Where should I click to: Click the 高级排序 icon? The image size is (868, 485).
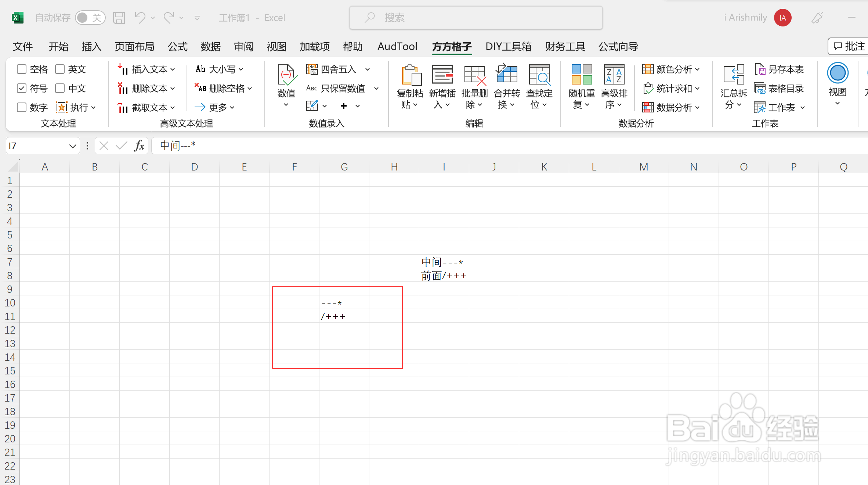coord(614,74)
